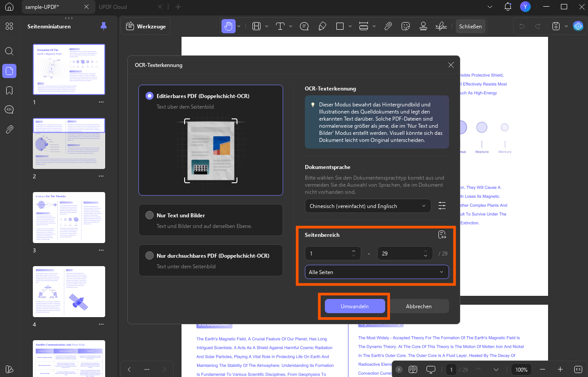Select the text highlight tool

point(257,26)
